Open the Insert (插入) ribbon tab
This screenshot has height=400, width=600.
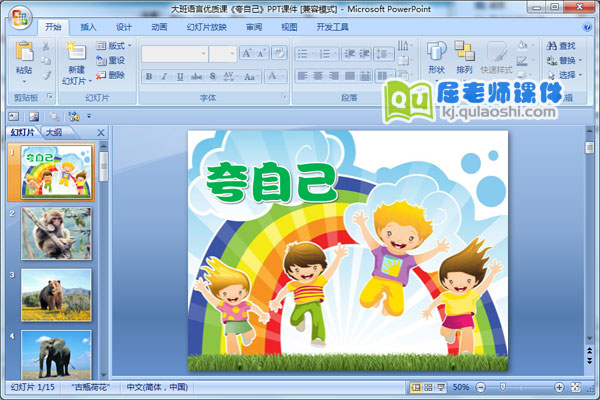pyautogui.click(x=89, y=27)
